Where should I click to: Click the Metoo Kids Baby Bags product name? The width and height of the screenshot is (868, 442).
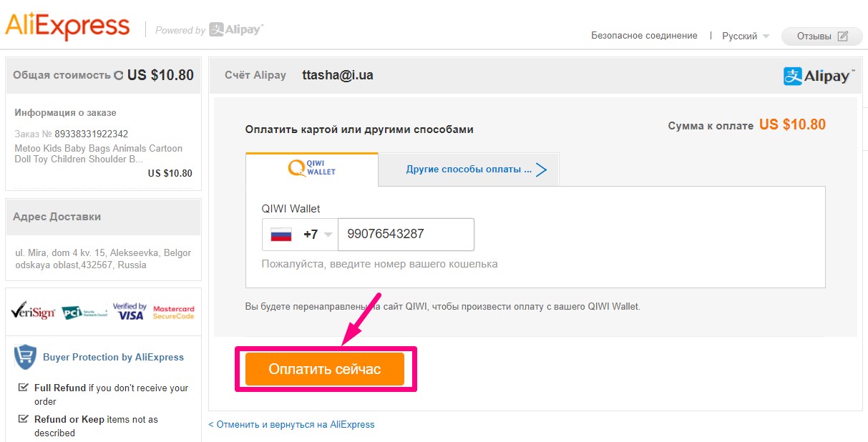98,154
